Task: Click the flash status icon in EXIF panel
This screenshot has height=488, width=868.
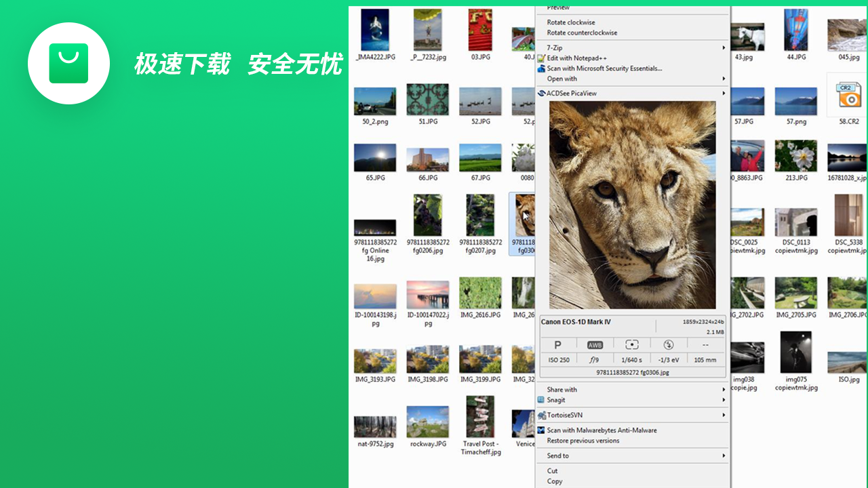Action: (669, 344)
